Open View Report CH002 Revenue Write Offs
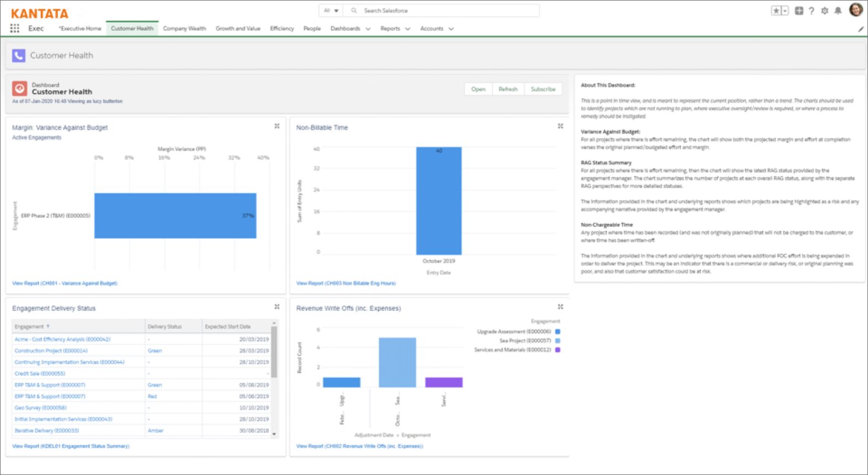Image resolution: width=868 pixels, height=475 pixels. (x=359, y=446)
